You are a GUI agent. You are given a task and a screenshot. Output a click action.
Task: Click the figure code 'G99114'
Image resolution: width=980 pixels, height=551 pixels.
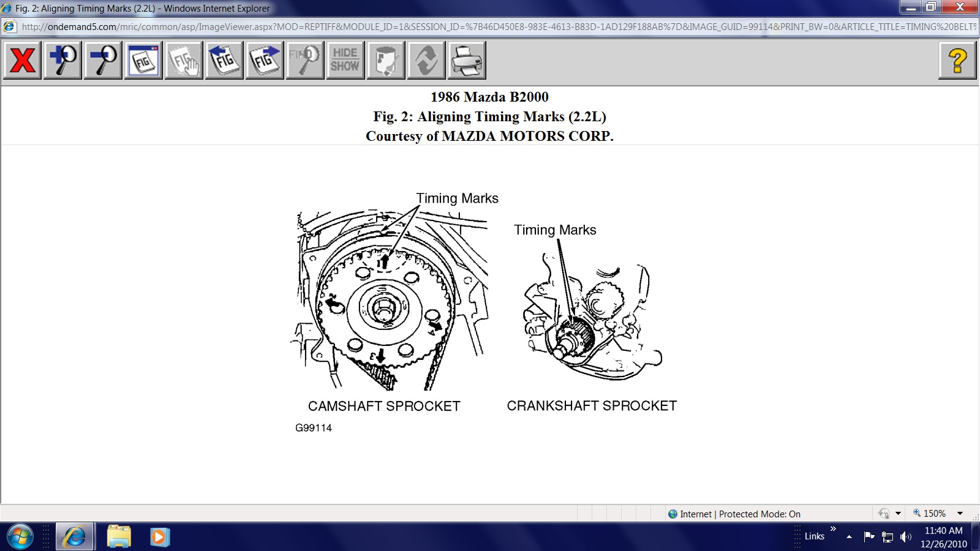click(x=314, y=428)
